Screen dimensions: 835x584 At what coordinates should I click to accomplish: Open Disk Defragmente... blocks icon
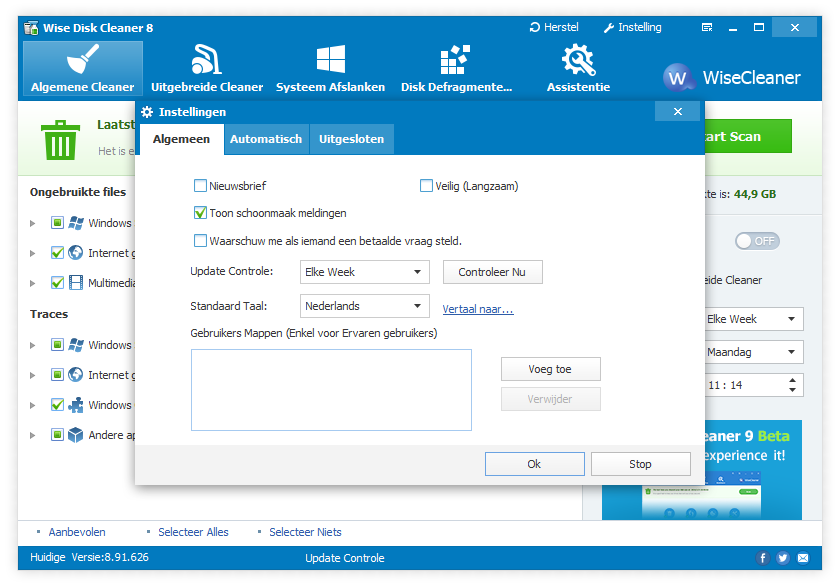point(455,59)
